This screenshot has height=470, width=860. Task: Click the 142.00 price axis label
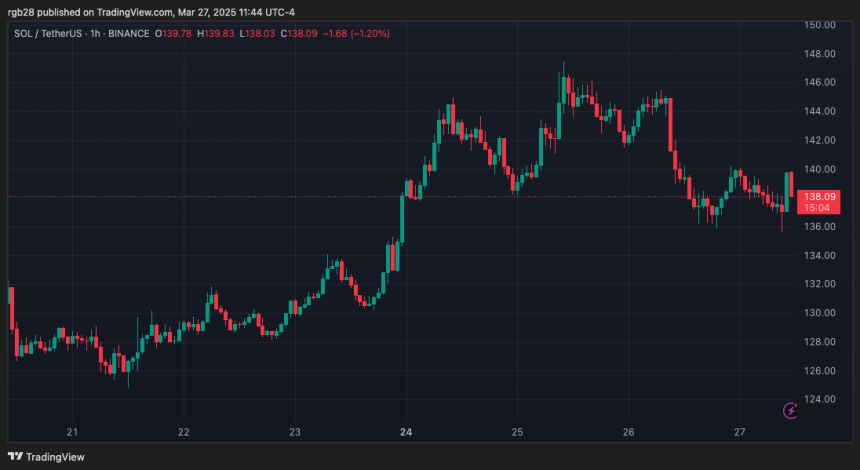click(x=819, y=140)
